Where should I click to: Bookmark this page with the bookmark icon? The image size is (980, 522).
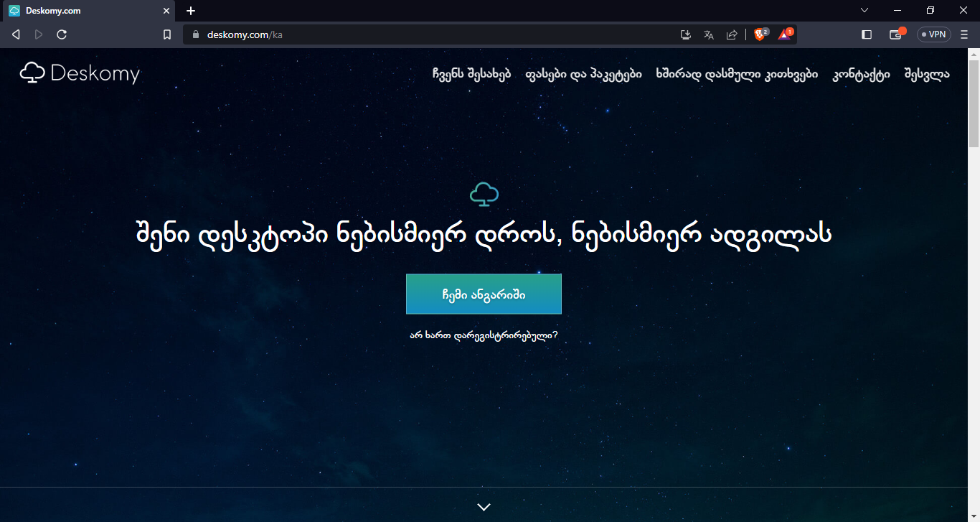click(x=167, y=34)
